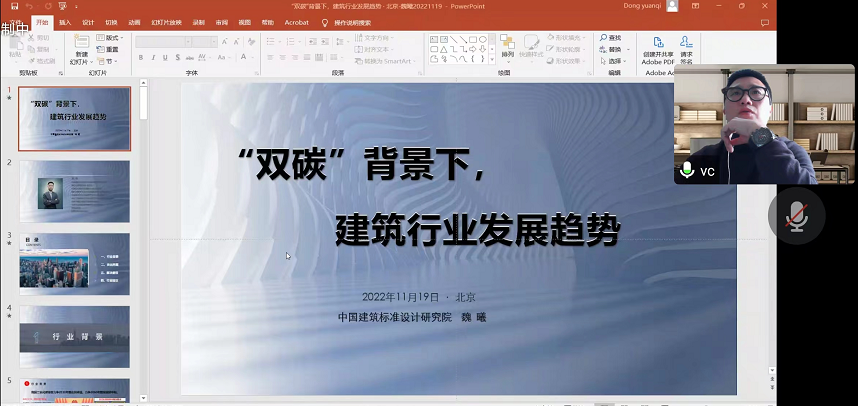
Task: Toggle Bold text formatting
Action: click(x=141, y=58)
